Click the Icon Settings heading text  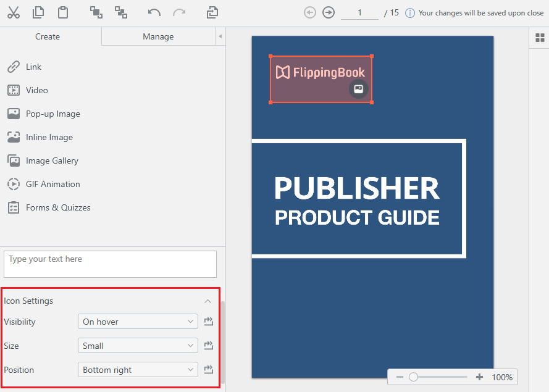click(28, 301)
